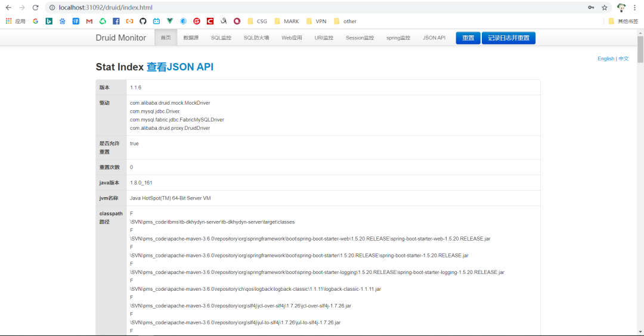Open the Bilibili TV bookmark
The height and width of the screenshot is (336, 644).
point(156,21)
